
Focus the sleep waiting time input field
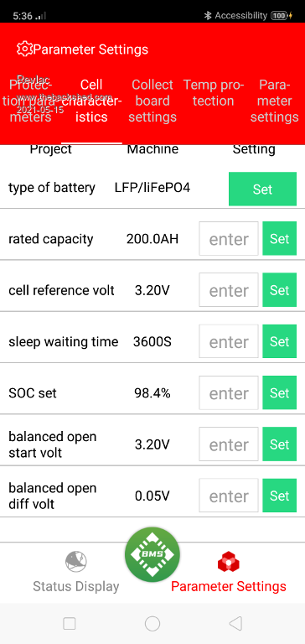coord(229,341)
